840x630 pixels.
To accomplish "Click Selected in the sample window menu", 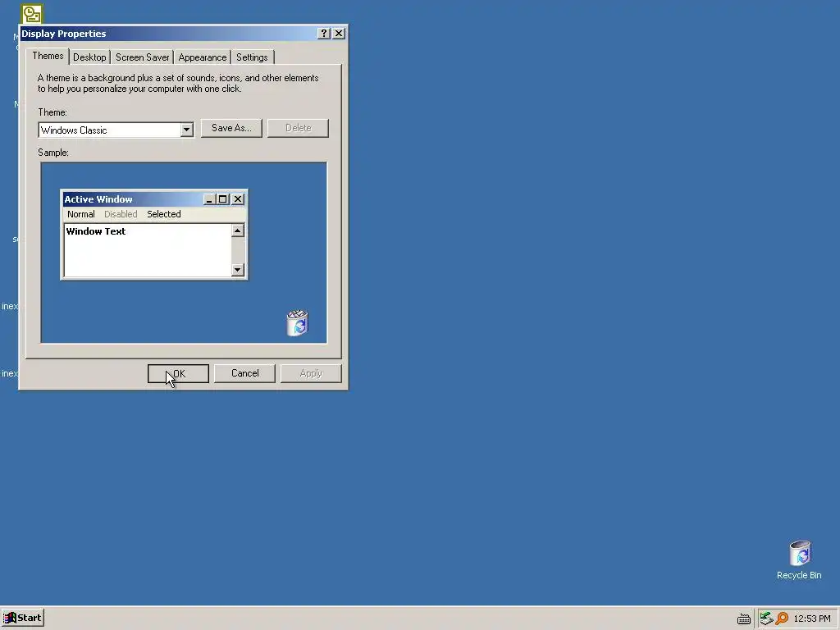I will pyautogui.click(x=164, y=214).
